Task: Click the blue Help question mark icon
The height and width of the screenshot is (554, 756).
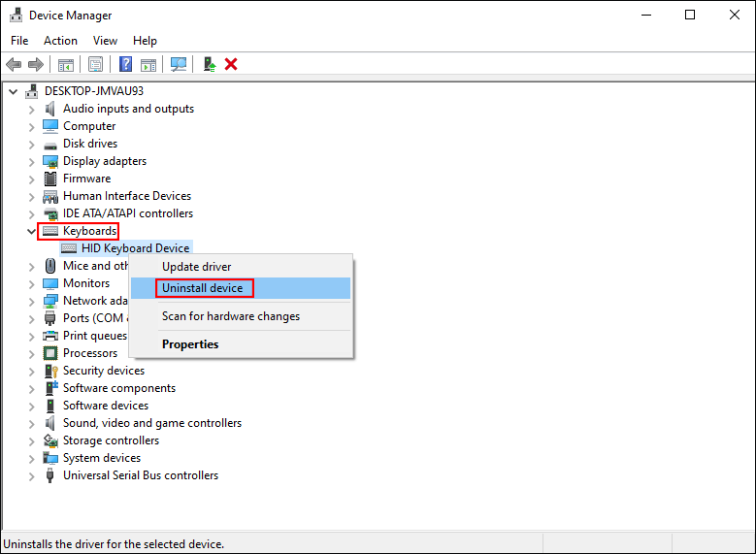Action: pos(125,64)
